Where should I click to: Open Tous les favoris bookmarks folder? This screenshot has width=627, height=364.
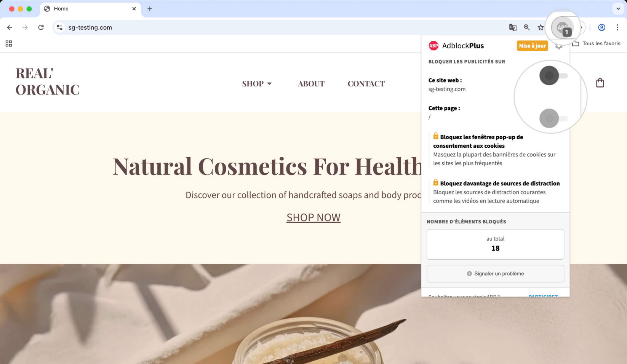[x=597, y=43]
